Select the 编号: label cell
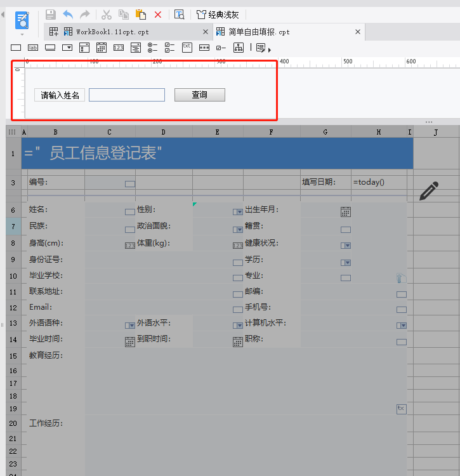Screen dimensions: 460x476 pos(56,182)
